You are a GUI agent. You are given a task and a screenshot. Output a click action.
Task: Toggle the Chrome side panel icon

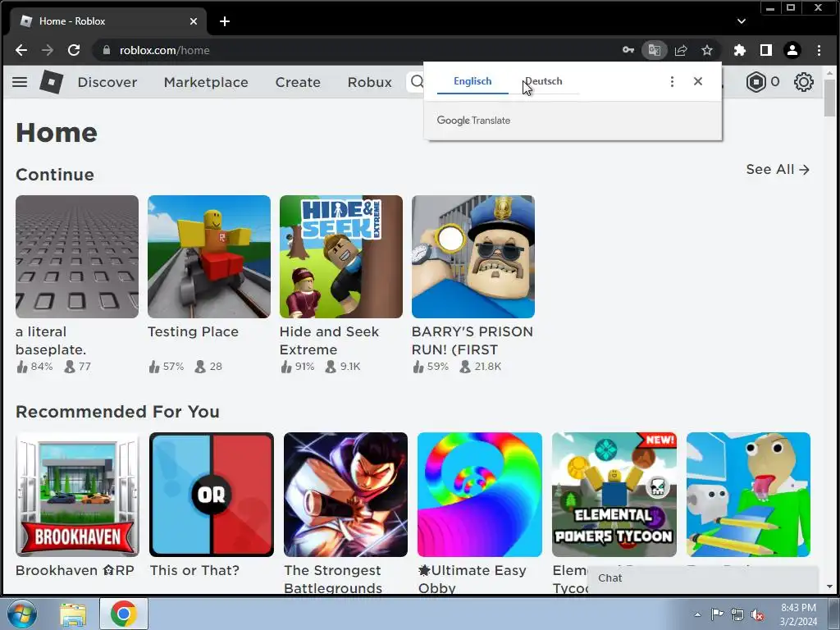pos(765,50)
